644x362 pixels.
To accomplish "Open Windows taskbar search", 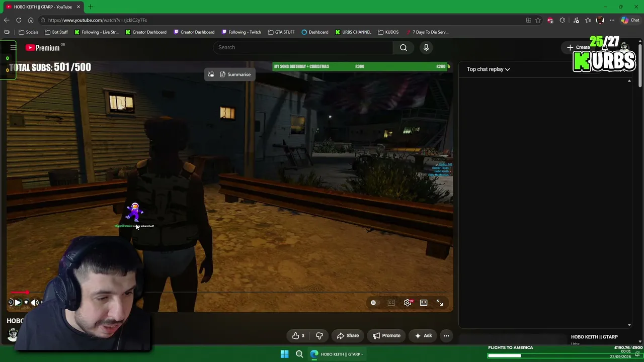I will click(299, 354).
